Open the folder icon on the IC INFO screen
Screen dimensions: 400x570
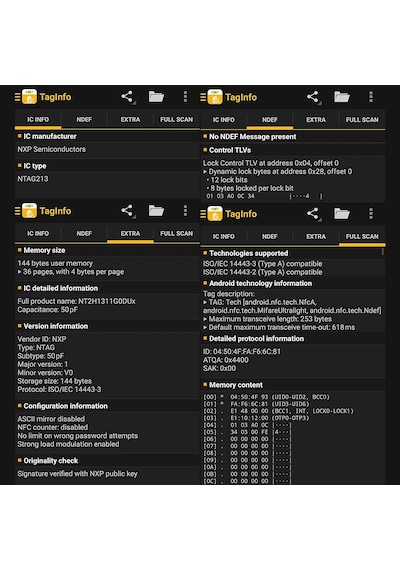[156, 96]
